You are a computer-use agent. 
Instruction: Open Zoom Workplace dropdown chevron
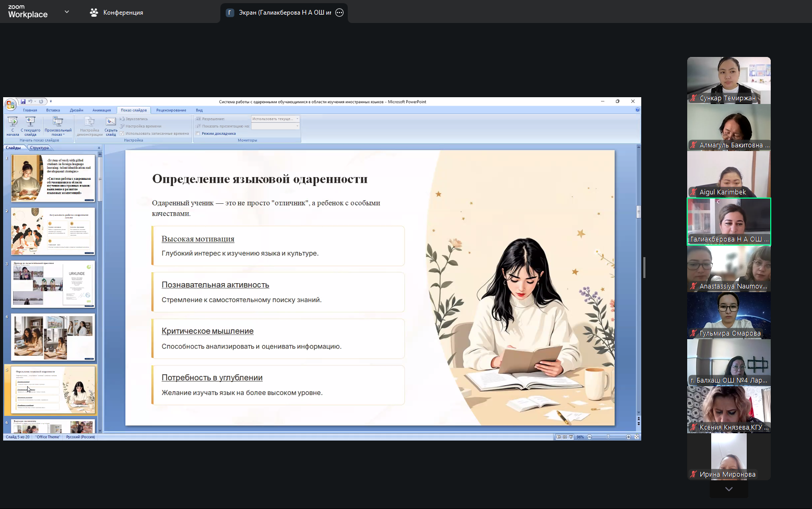pyautogui.click(x=66, y=12)
